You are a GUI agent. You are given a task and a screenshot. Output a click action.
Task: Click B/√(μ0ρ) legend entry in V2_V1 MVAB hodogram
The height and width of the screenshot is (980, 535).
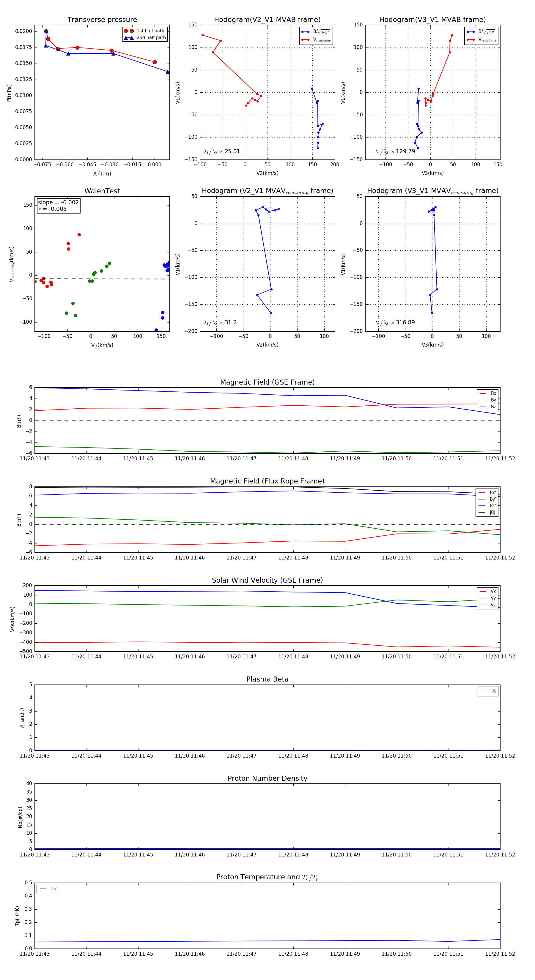316,32
